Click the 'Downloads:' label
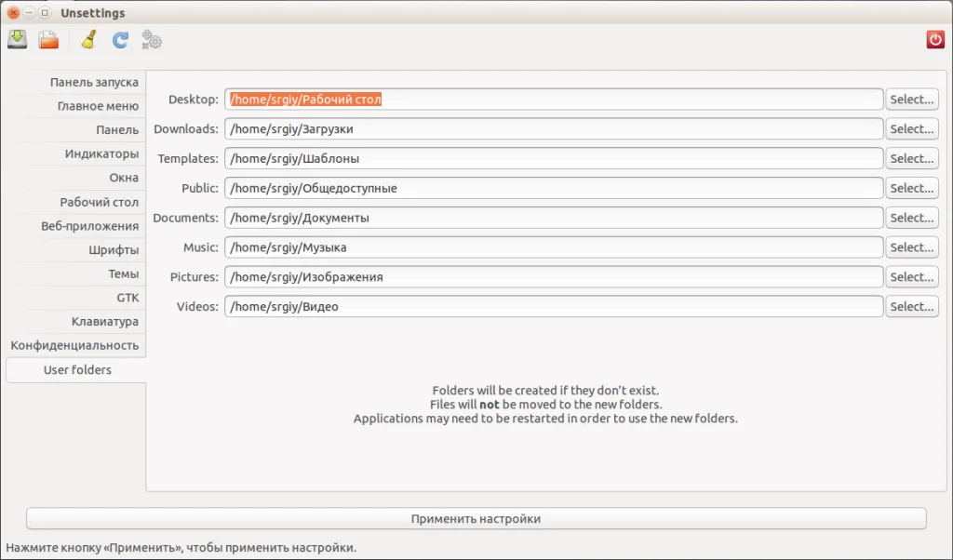 (186, 128)
